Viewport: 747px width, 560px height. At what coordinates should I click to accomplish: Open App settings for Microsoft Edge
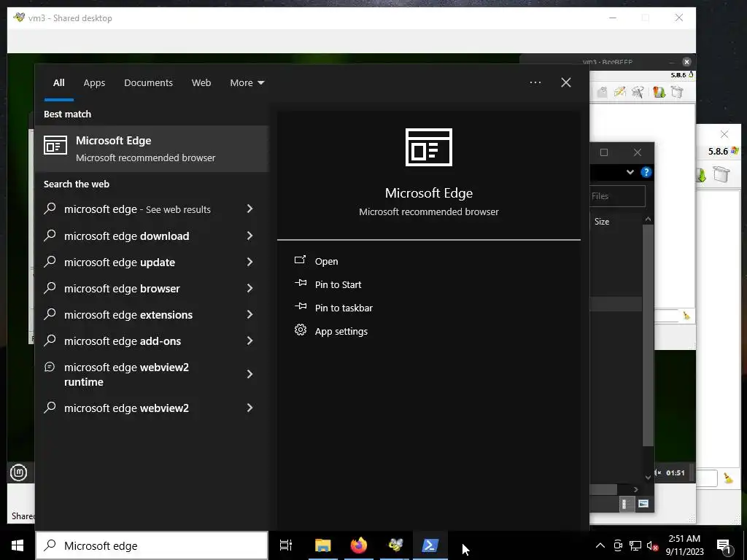click(x=341, y=331)
